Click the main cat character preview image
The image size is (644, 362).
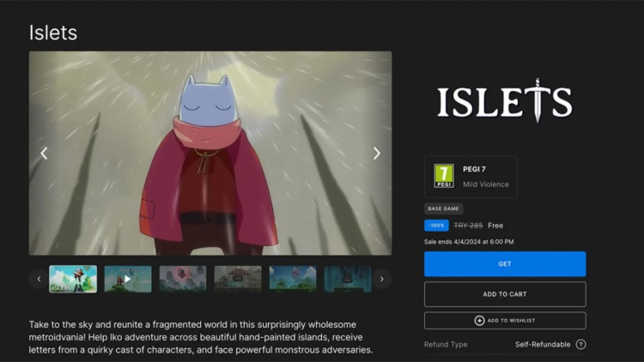(210, 154)
